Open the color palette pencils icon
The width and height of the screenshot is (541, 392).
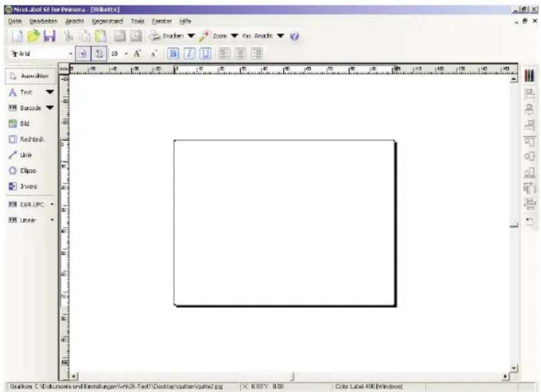[x=529, y=76]
